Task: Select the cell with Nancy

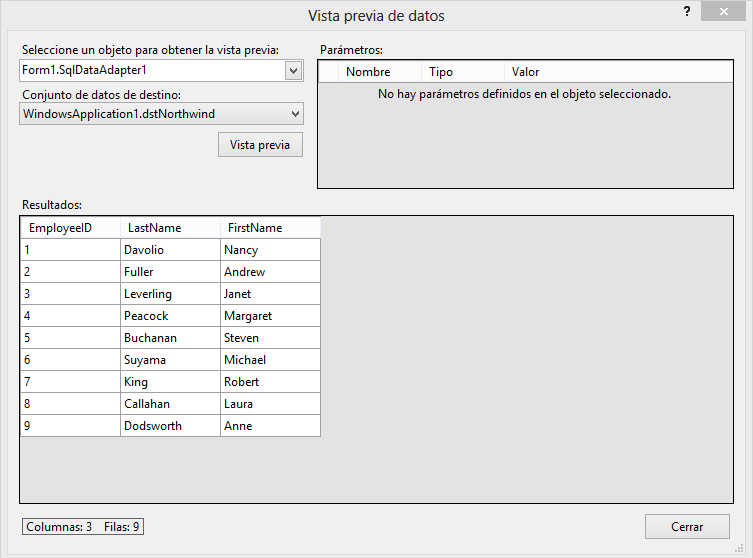Action: click(x=270, y=250)
